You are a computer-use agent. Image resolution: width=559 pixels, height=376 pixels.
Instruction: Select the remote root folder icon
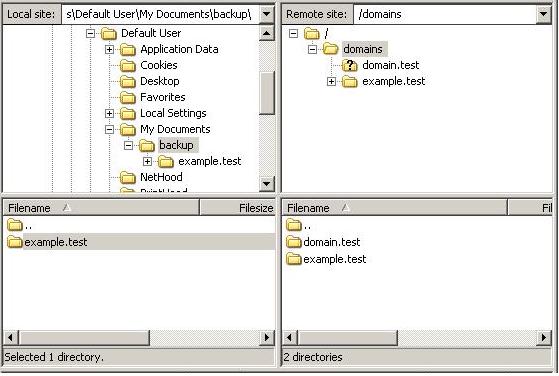pos(312,34)
